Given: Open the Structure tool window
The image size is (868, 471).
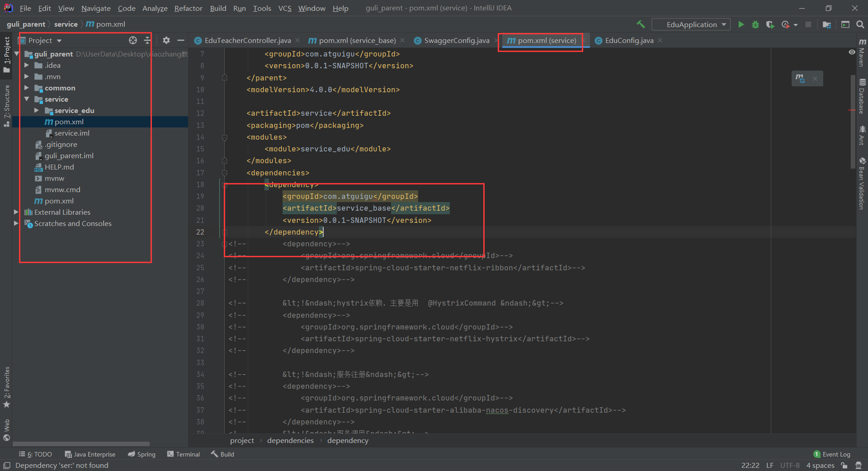Looking at the screenshot, I should [7, 105].
